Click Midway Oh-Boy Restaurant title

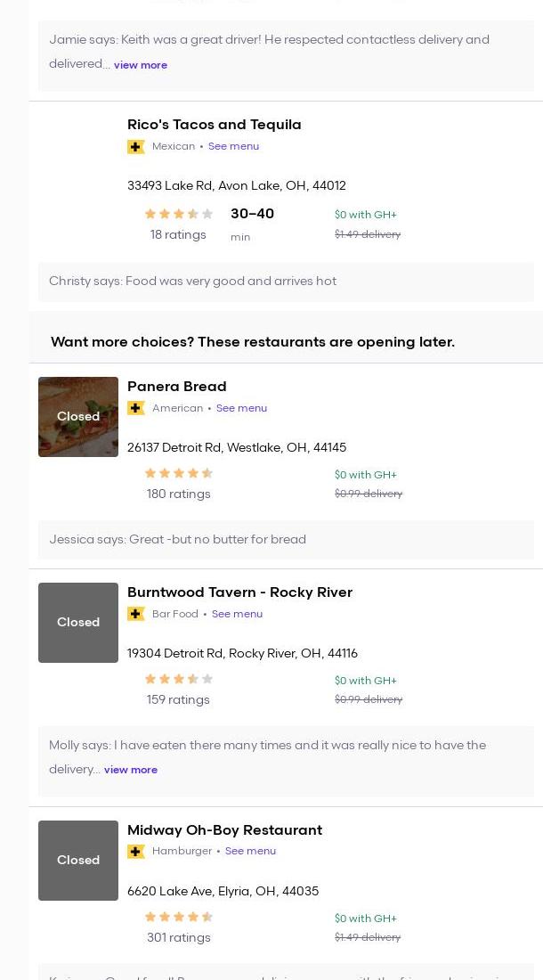[x=224, y=830]
